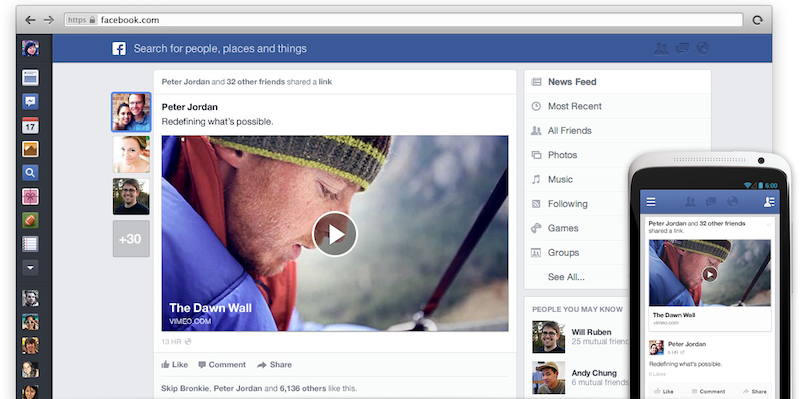This screenshot has width=800, height=399.
Task: Open the globe notifications icon in blue header
Action: pos(703,48)
